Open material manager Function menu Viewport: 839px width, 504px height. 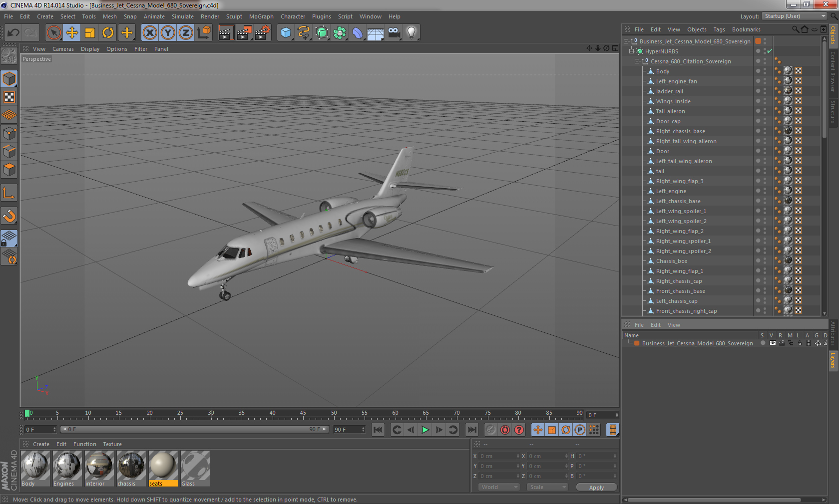(x=85, y=444)
